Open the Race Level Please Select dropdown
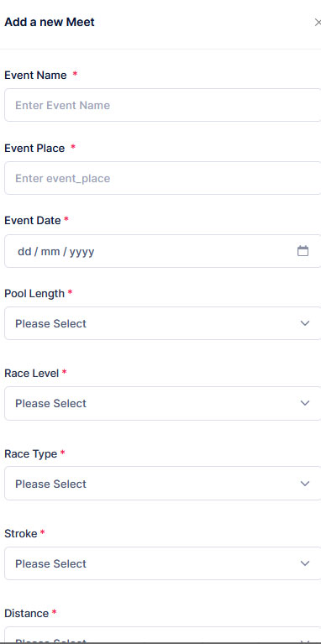Viewport: 321px width, 644px height. pyautogui.click(x=163, y=403)
